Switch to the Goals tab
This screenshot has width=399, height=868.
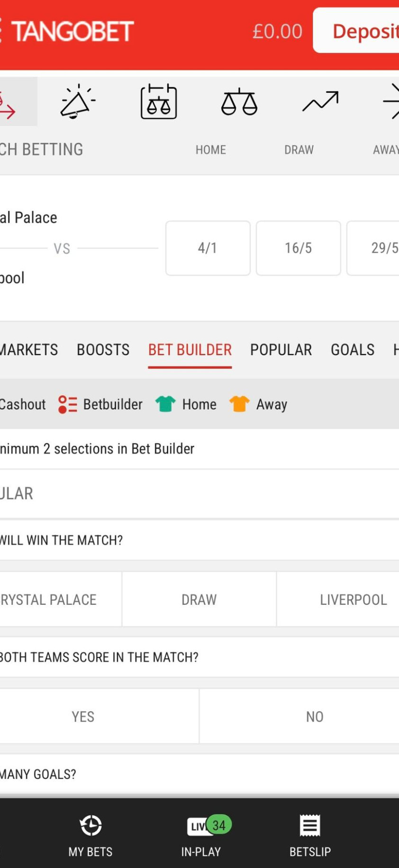pyautogui.click(x=353, y=350)
